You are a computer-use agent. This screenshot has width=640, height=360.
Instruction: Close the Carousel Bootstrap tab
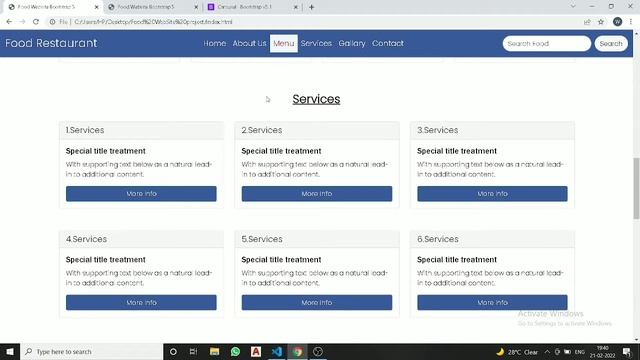(296, 7)
